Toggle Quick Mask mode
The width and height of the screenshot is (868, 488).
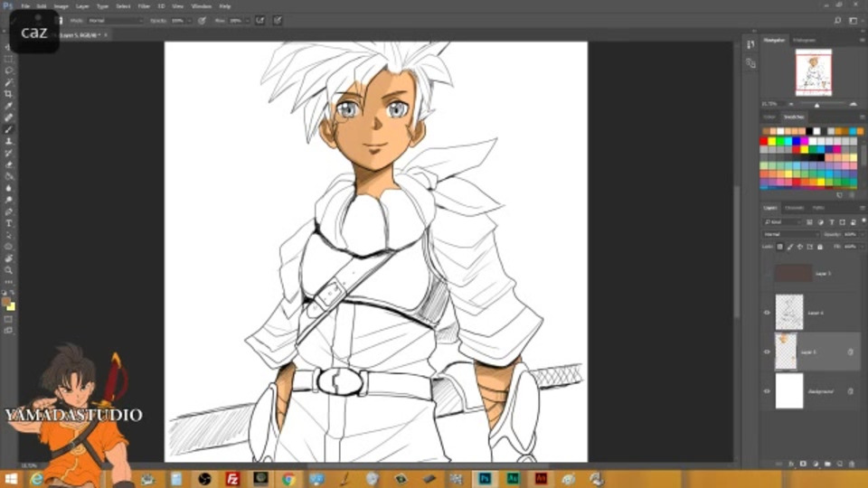coord(8,319)
